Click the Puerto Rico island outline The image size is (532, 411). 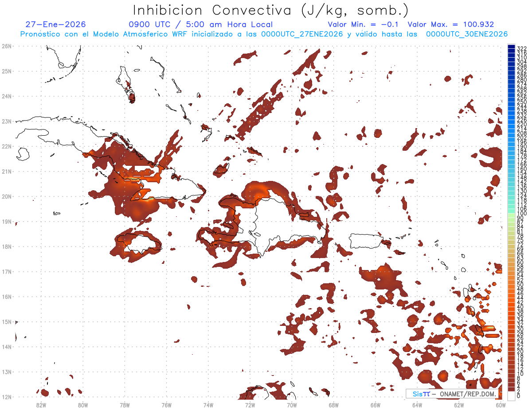point(366,240)
